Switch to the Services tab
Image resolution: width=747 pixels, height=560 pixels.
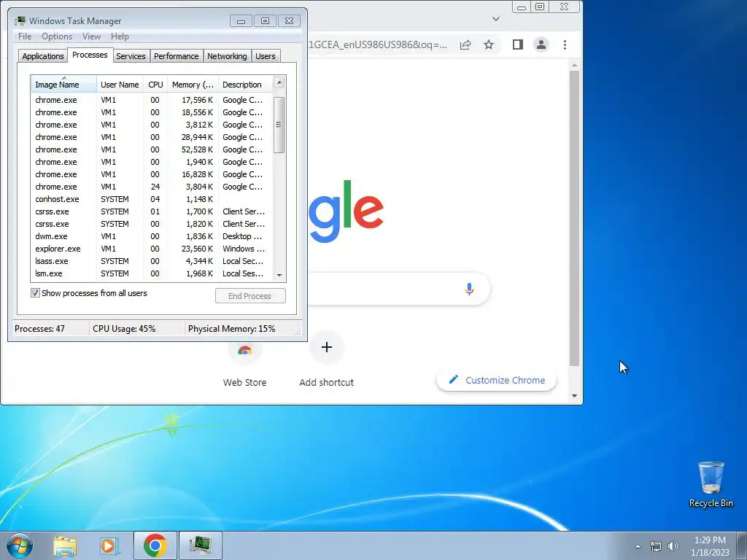pos(131,56)
